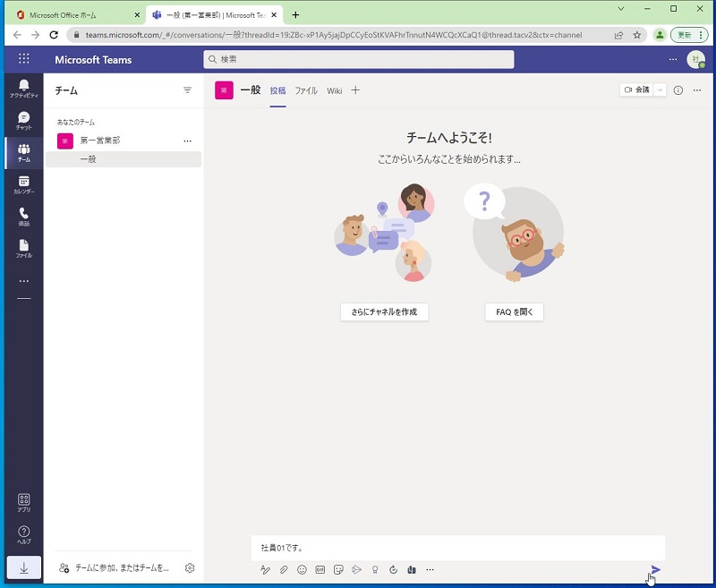
Task: Open more options for 第一営業部 team
Action: click(x=187, y=141)
